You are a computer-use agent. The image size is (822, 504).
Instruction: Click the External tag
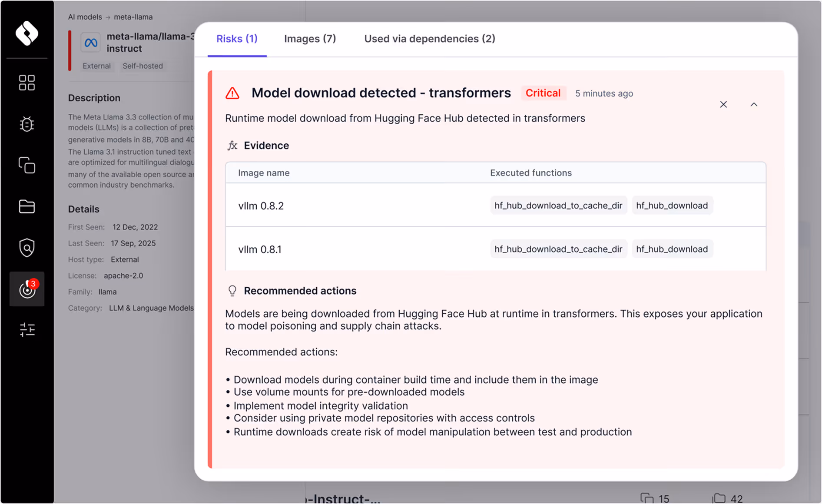click(x=96, y=66)
